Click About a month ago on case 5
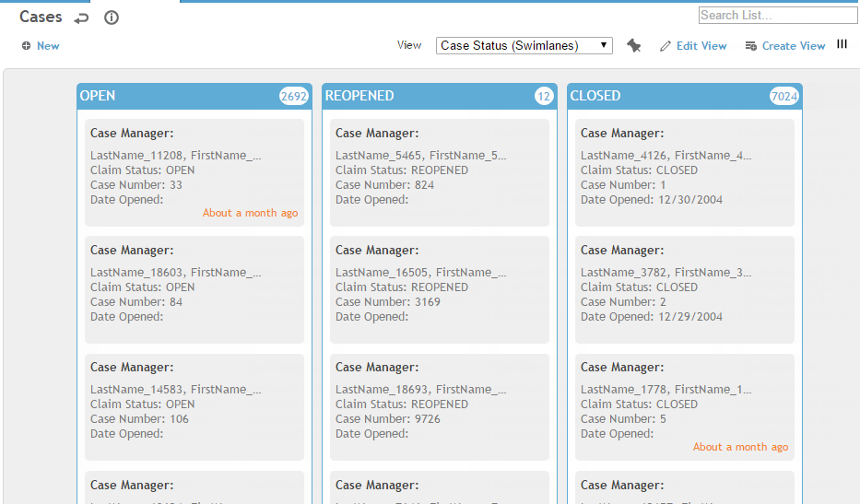 point(740,447)
